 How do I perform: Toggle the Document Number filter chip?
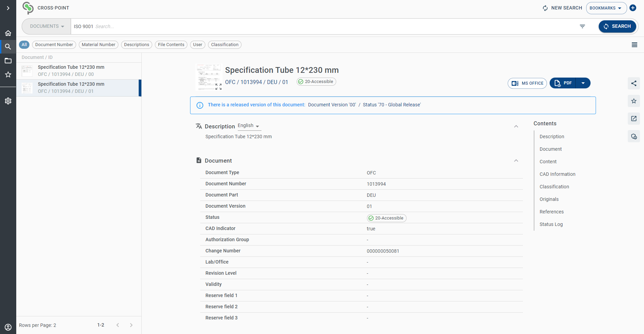point(54,45)
